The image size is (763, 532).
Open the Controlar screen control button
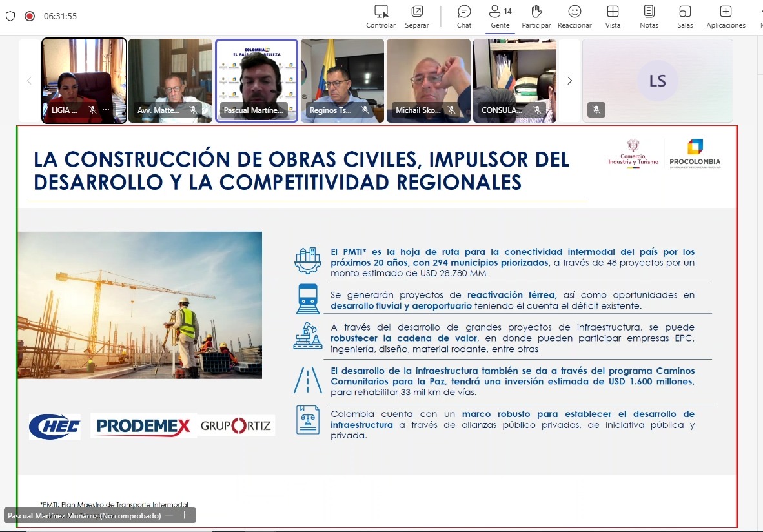pyautogui.click(x=380, y=17)
